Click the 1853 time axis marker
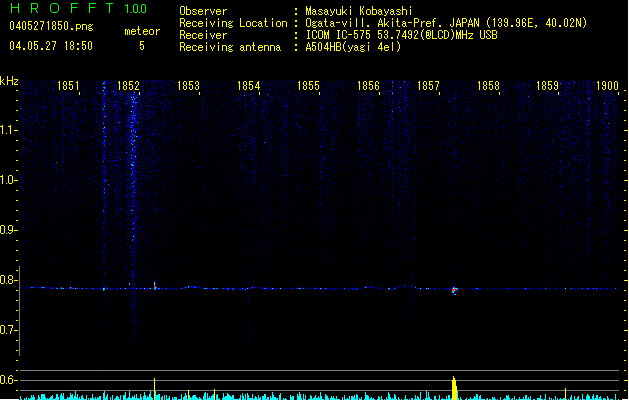The width and height of the screenshot is (629, 400). coord(188,86)
